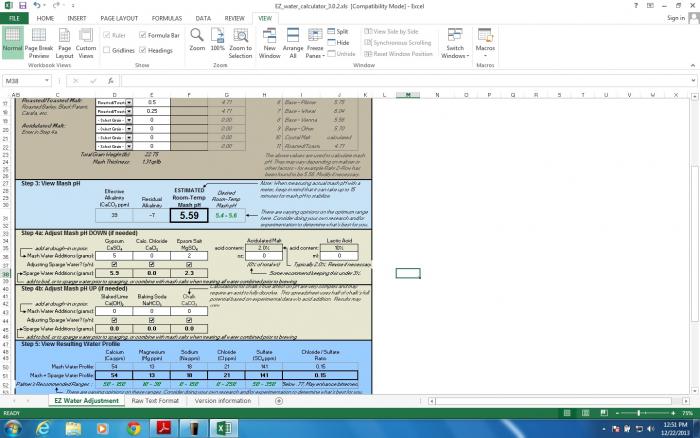The height and width of the screenshot is (438, 700).
Task: Toggle the Headings checkbox
Action: [x=142, y=50]
